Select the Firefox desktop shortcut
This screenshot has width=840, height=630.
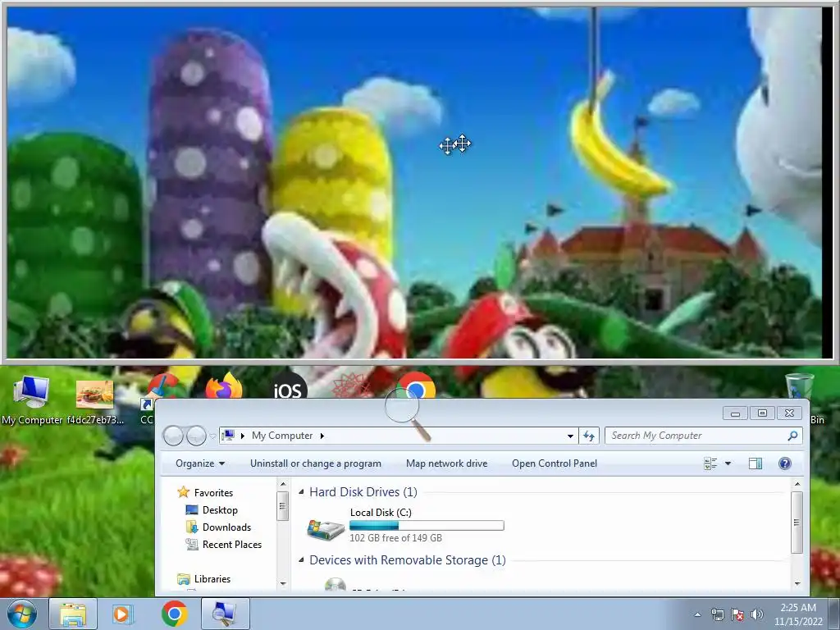click(224, 386)
